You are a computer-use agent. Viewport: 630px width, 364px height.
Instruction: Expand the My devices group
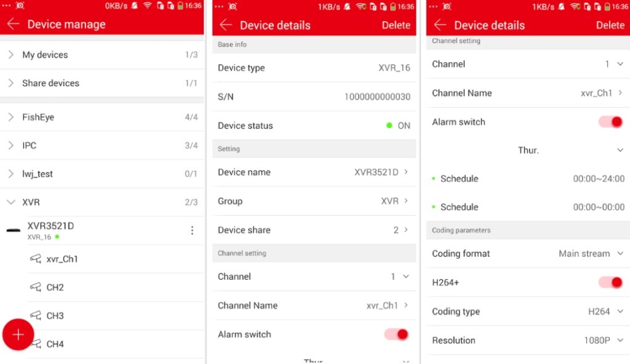[x=11, y=55]
